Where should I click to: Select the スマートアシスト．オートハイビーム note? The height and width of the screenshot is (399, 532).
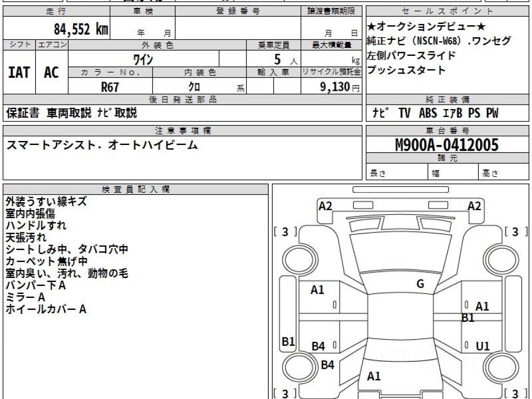(102, 145)
